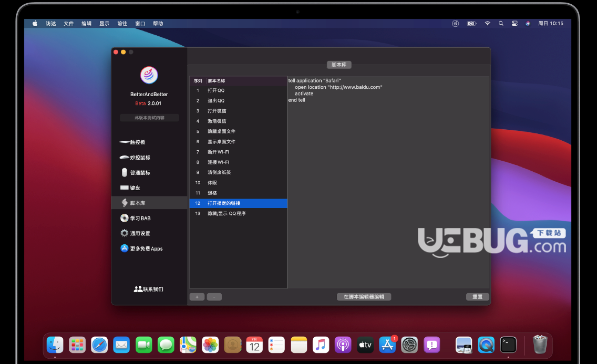The image size is (597, 364).
Task: Open 更多免费 Apps sidebar item
Action: coord(142,248)
